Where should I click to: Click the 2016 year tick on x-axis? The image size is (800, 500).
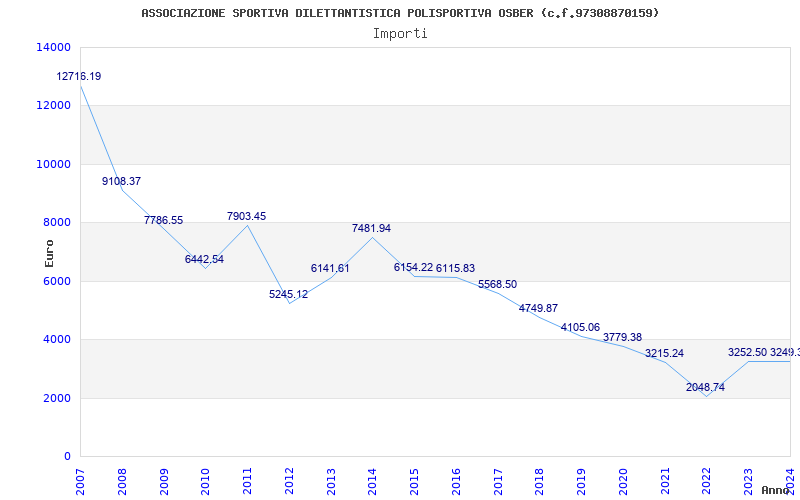click(x=456, y=481)
